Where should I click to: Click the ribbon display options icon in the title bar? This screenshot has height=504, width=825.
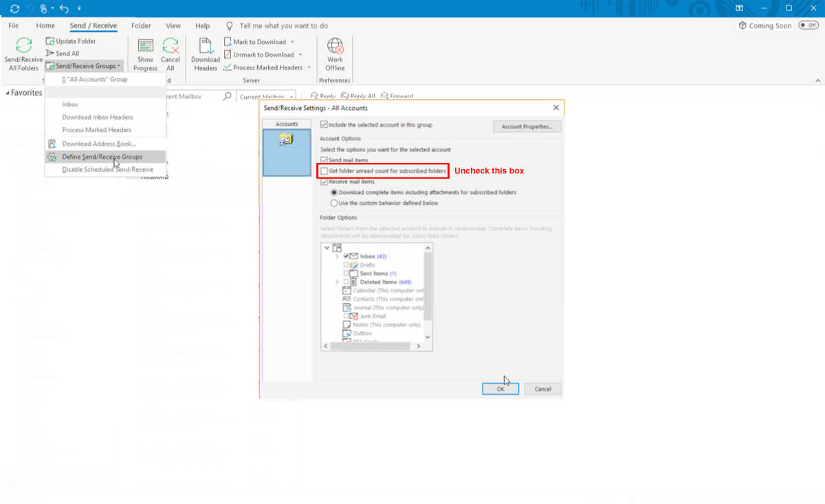(x=738, y=8)
